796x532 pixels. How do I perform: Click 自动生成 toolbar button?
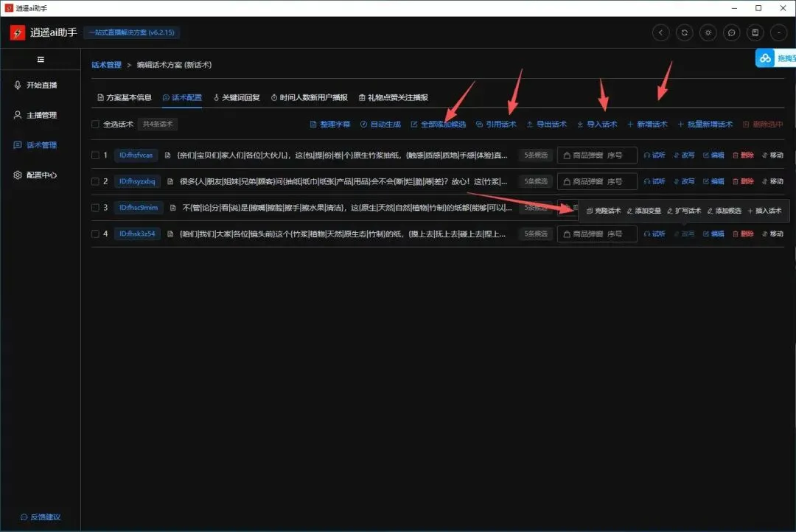381,124
